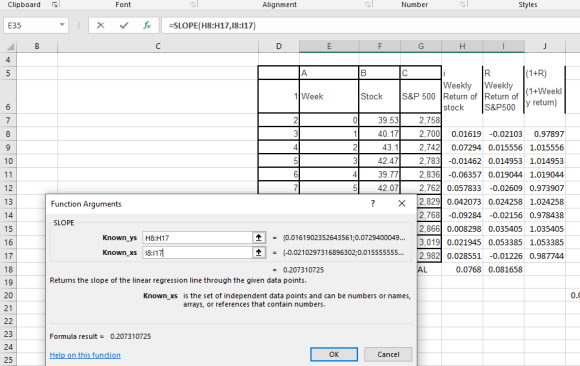Select column C header
The width and height of the screenshot is (580, 366).
[158, 46]
